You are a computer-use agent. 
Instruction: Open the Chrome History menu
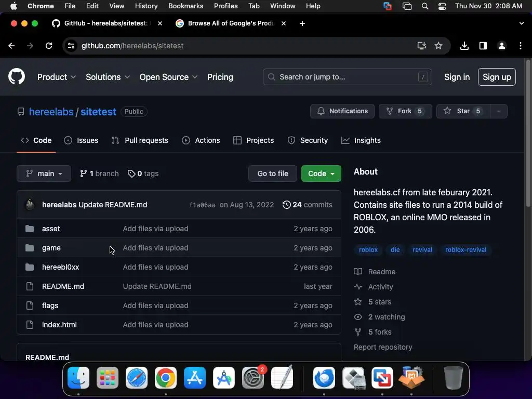pos(146,6)
